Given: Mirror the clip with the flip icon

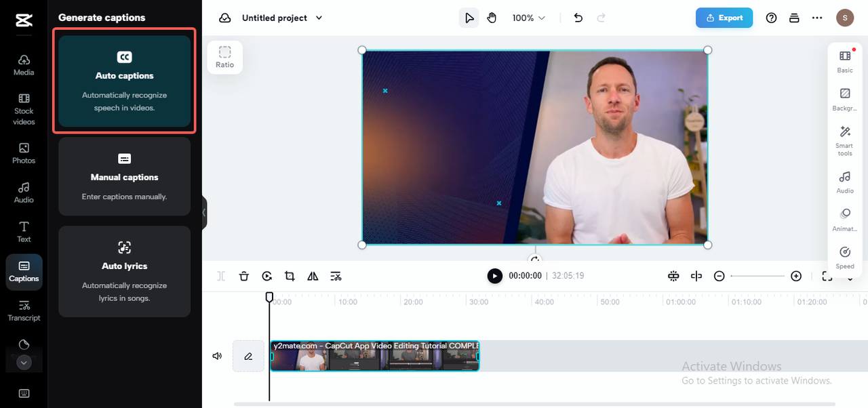Looking at the screenshot, I should pyautogui.click(x=313, y=276).
